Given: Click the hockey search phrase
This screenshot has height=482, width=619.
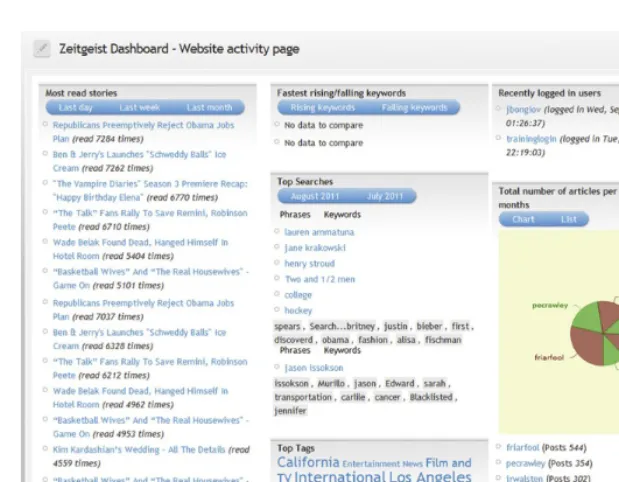Looking at the screenshot, I should tap(298, 311).
